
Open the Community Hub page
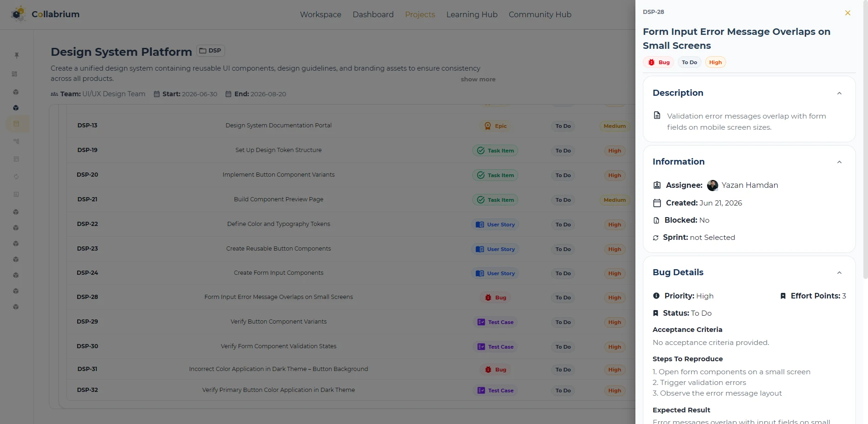[x=540, y=14]
